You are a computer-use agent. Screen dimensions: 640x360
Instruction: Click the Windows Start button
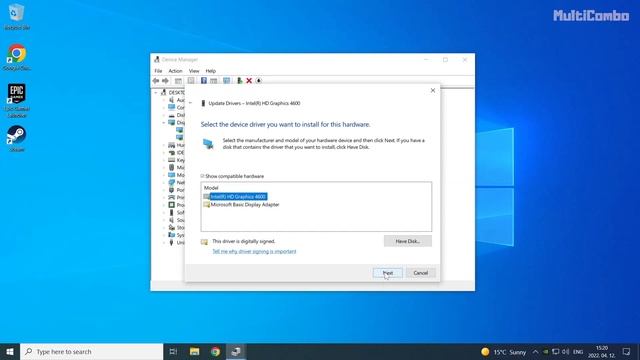(x=10, y=352)
